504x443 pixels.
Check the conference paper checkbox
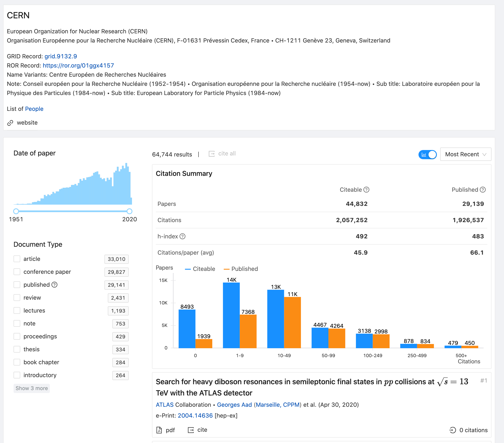[17, 272]
